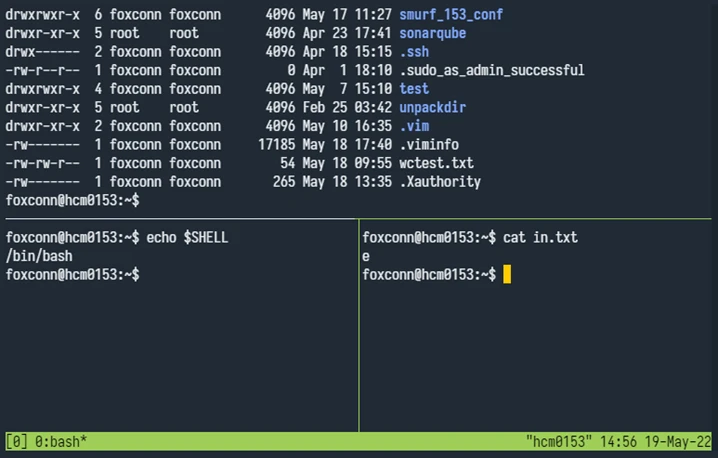Click the top pane prompt line
Screen dimensions: 718x458
pyautogui.click(x=72, y=200)
